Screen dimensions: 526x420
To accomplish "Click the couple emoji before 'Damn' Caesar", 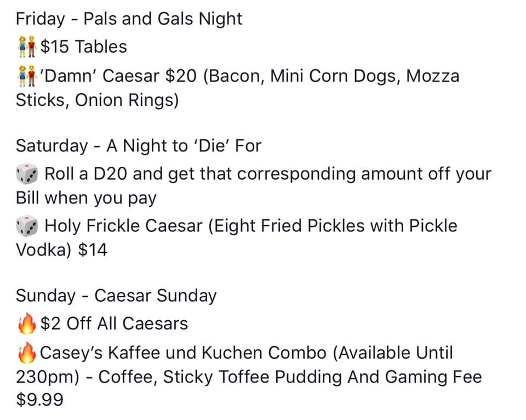I will [27, 76].
